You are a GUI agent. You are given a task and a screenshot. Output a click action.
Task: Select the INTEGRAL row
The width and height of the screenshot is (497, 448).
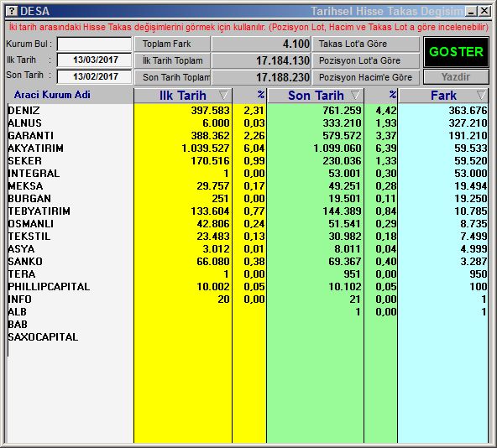pyautogui.click(x=248, y=174)
